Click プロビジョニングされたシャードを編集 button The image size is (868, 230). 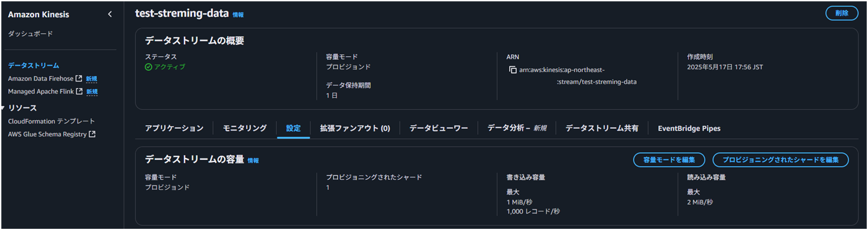[x=780, y=160]
